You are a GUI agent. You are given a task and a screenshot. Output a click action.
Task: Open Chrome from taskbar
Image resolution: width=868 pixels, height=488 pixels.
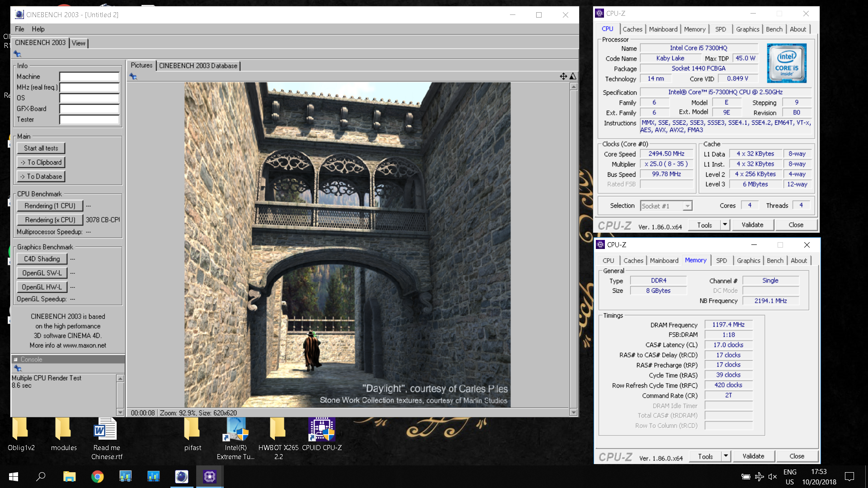[97, 477]
